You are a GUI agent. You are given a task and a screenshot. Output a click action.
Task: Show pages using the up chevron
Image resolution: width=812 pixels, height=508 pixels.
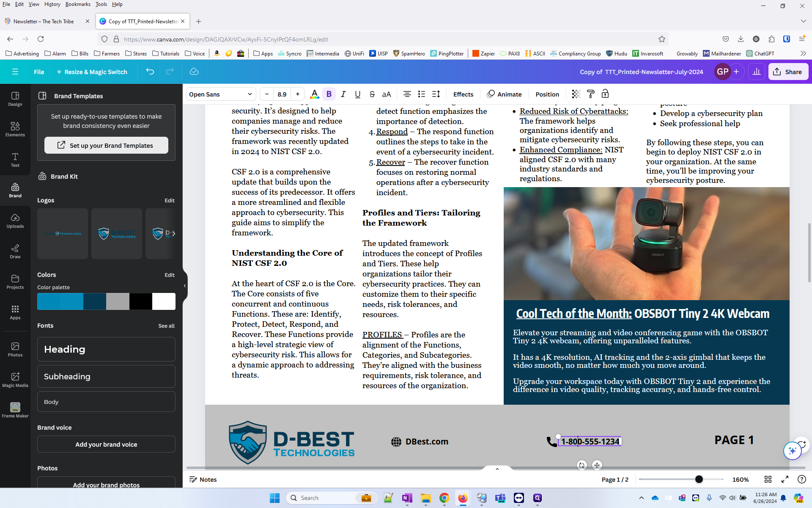click(497, 469)
